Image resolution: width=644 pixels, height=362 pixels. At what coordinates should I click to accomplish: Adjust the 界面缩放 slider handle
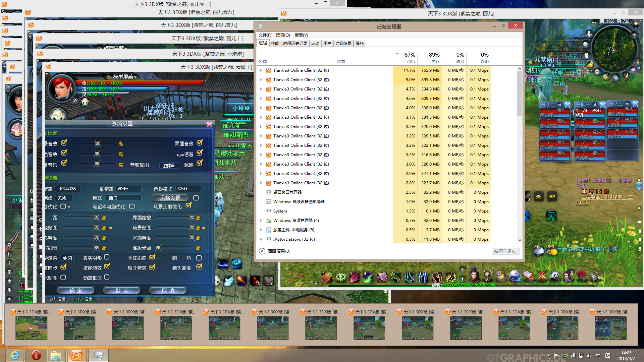click(192, 218)
